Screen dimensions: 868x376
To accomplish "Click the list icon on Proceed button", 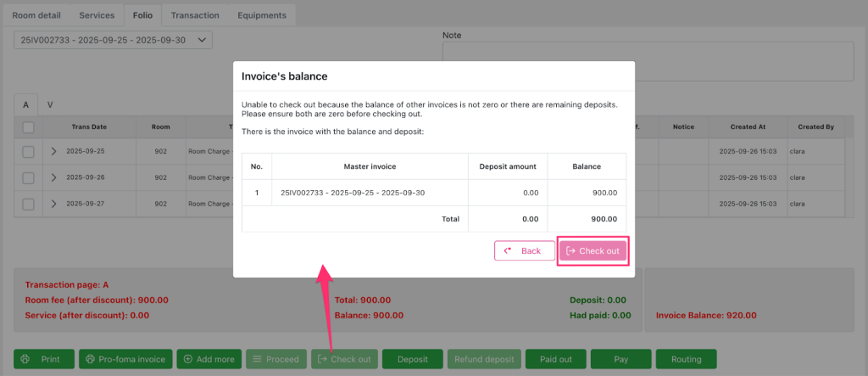I will click(x=257, y=359).
